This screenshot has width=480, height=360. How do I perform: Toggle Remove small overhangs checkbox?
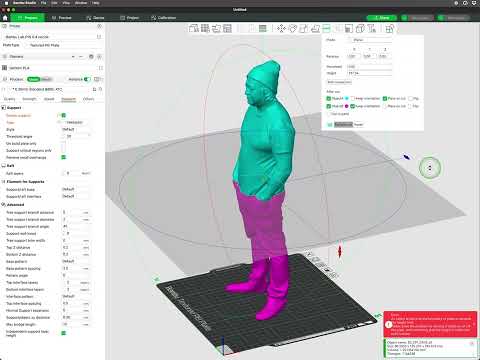(x=64, y=157)
